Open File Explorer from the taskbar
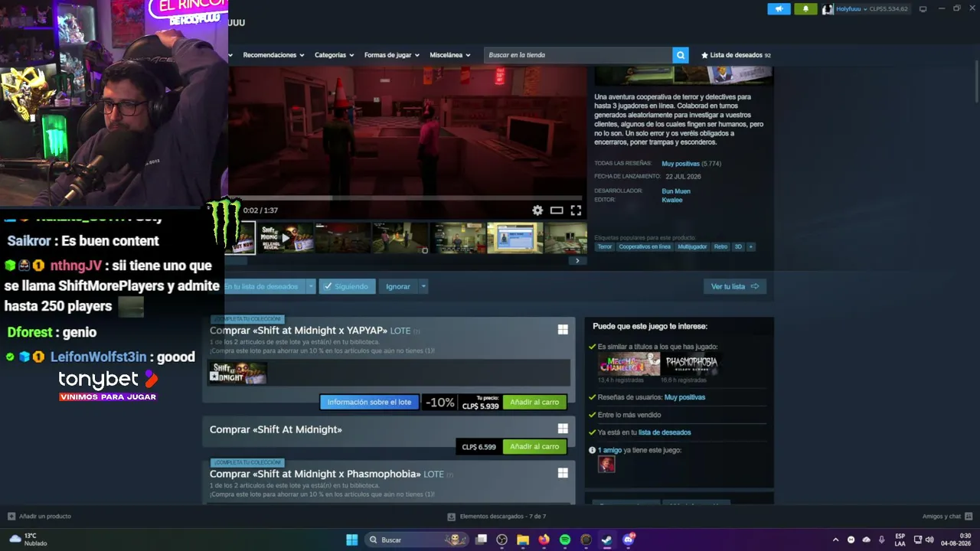This screenshot has width=980, height=551. (523, 540)
